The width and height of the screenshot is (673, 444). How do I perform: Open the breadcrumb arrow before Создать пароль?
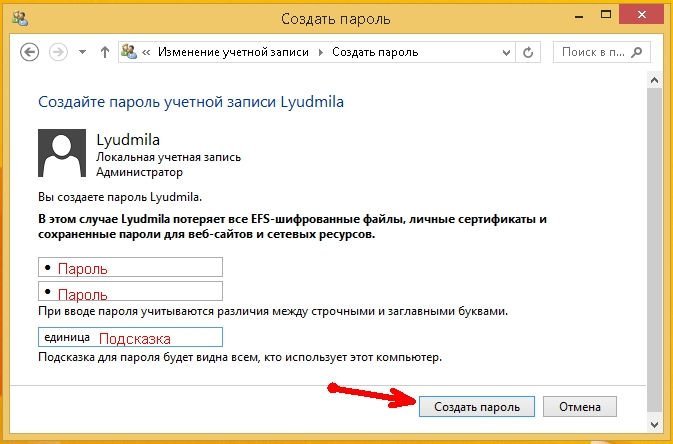click(x=321, y=52)
